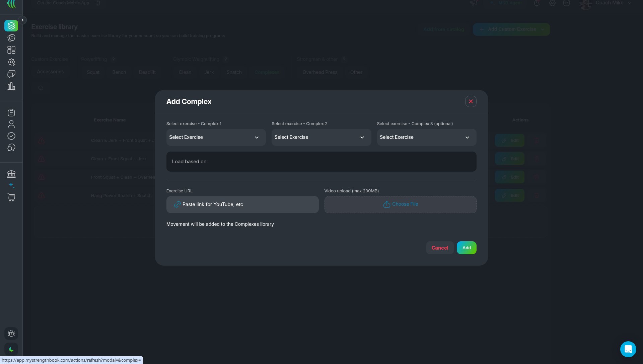This screenshot has height=364, width=643.
Task: Click delete icon for Clean + Front Squat + Jerk
Action: coord(537,159)
